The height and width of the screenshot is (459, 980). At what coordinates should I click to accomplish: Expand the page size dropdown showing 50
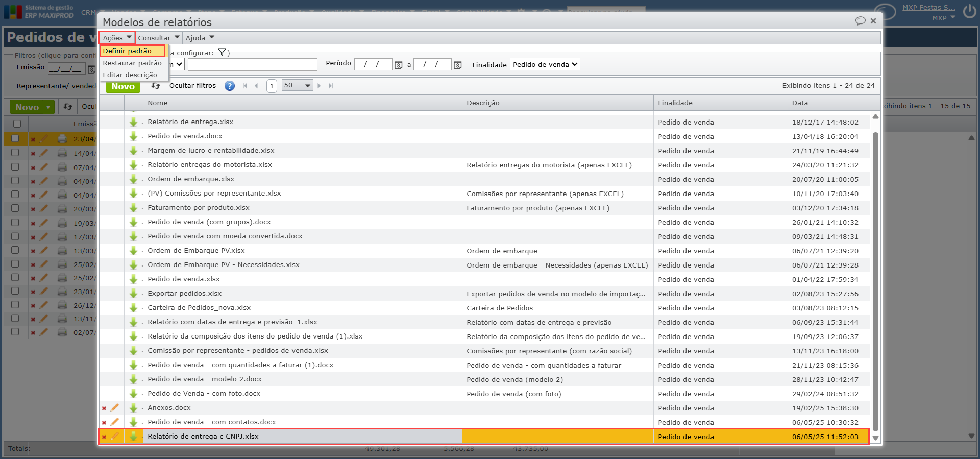297,86
